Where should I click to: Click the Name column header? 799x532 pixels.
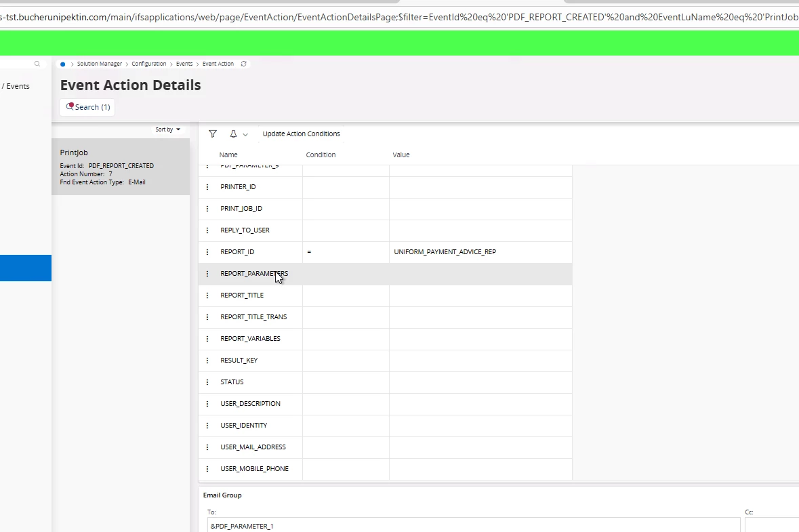tap(228, 155)
